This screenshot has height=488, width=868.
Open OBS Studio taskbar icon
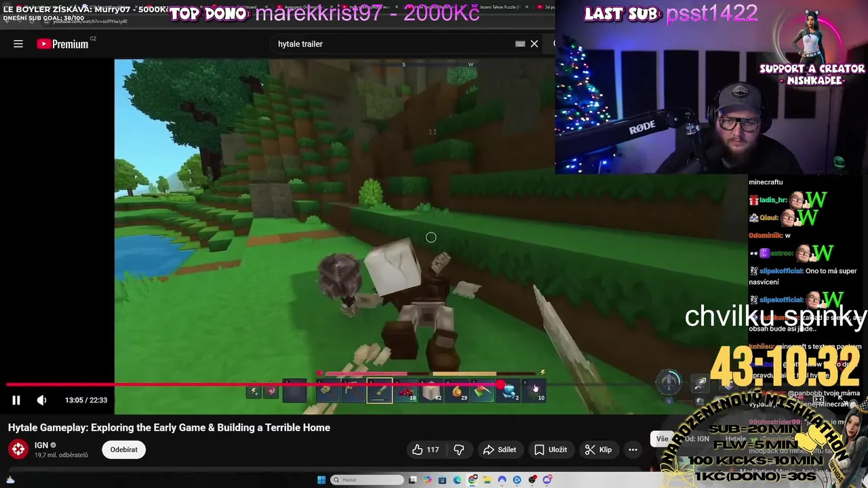(532, 480)
